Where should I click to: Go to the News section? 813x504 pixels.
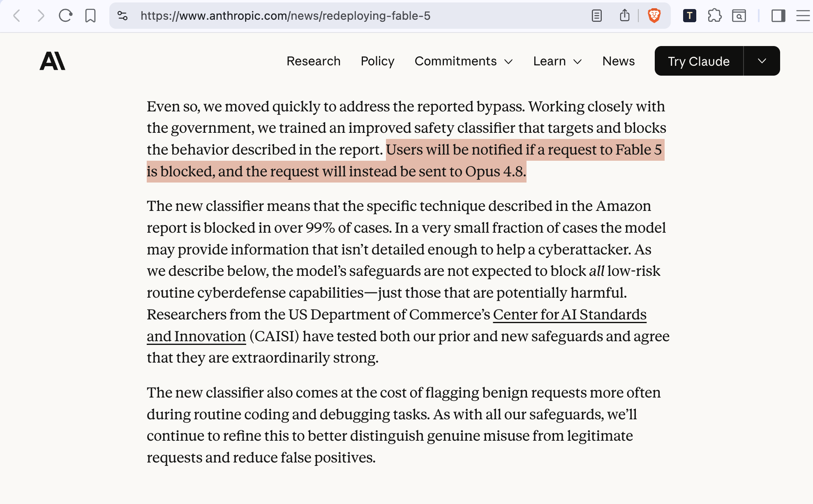coord(619,61)
